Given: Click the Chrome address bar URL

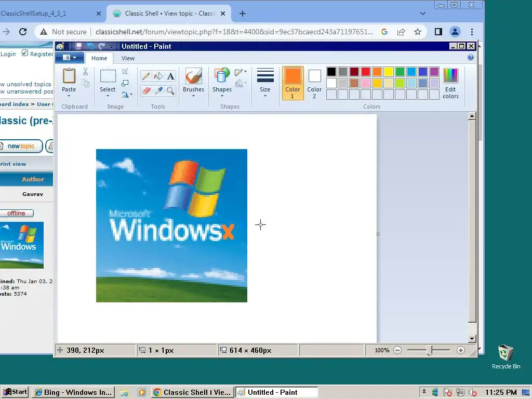Looking at the screenshot, I should [234, 32].
